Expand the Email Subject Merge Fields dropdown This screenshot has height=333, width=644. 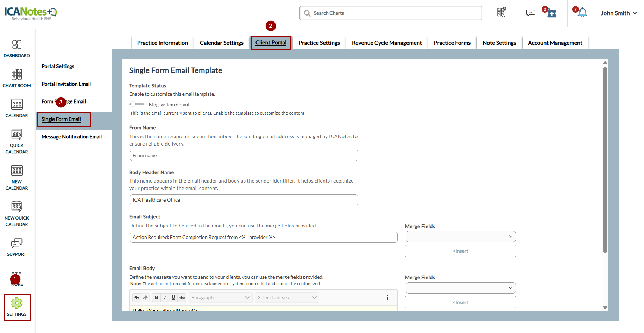pyautogui.click(x=460, y=236)
